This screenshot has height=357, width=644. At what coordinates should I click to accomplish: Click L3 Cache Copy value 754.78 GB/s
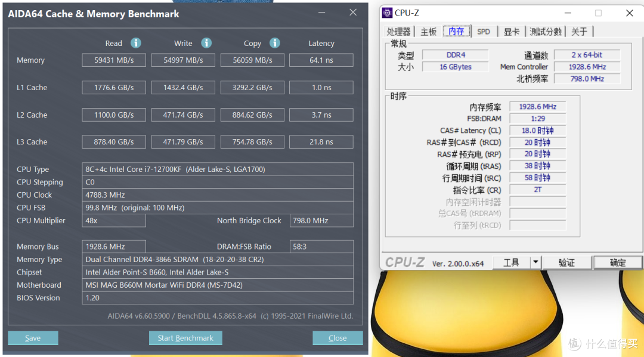point(253,142)
